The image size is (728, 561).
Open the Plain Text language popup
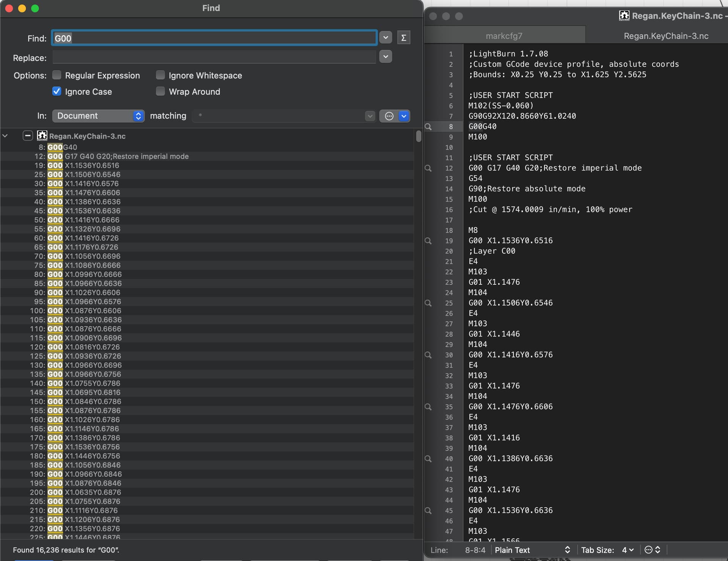click(x=532, y=550)
